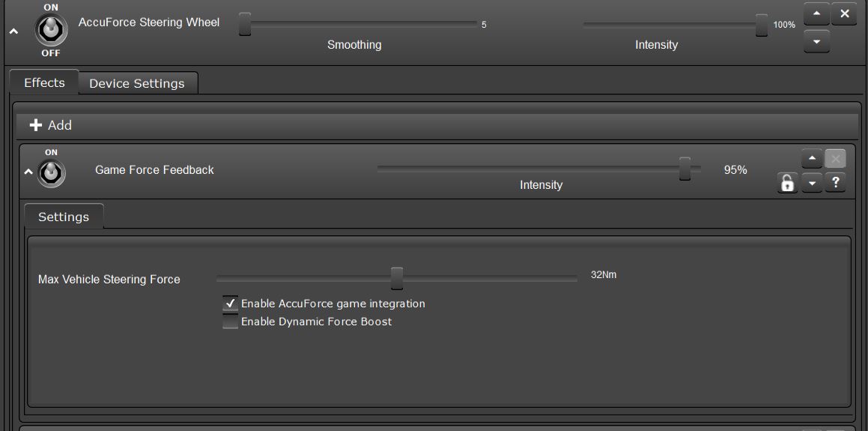
Task: Collapse the AccuForce Steering Wheel section
Action: 13,31
